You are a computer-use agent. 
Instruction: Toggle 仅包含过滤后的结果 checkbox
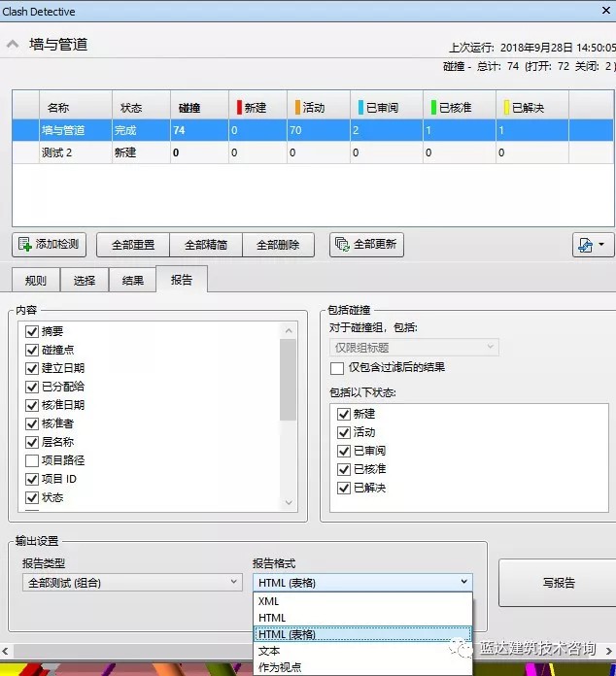(337, 368)
